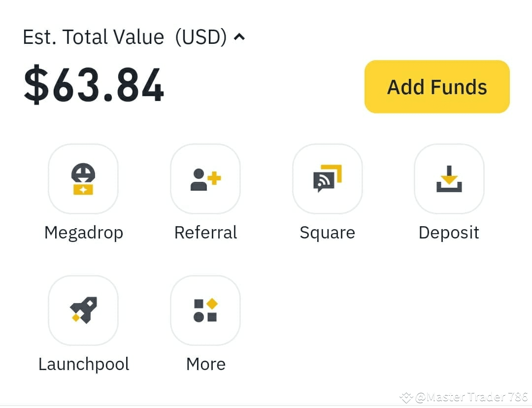Open the Megadrop parachute icon
Image resolution: width=532 pixels, height=408 pixels.
click(x=83, y=179)
